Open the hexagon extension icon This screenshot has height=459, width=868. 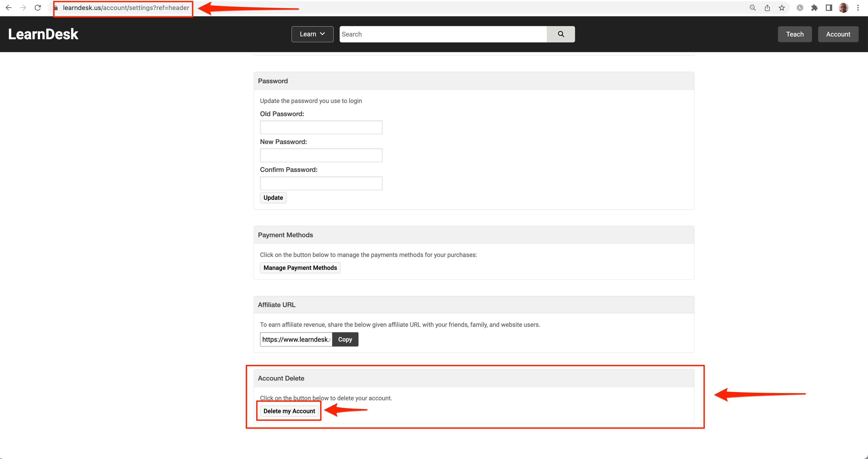800,8
